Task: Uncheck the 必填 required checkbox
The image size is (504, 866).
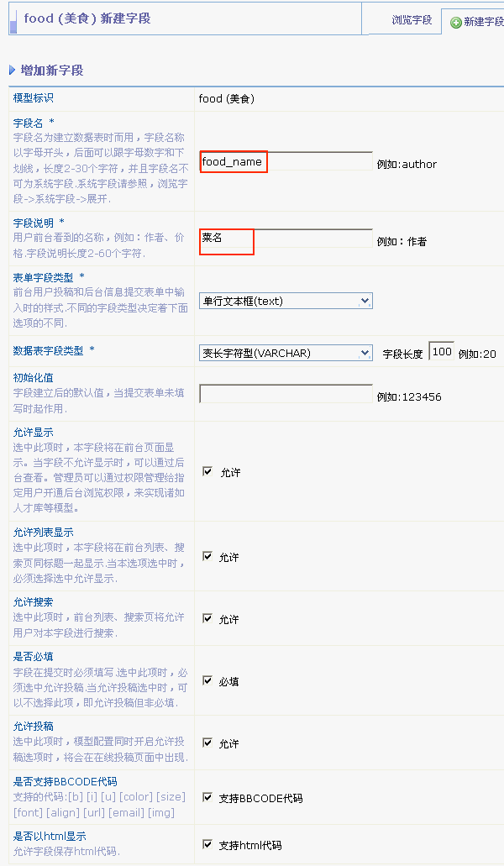Action: 207,680
